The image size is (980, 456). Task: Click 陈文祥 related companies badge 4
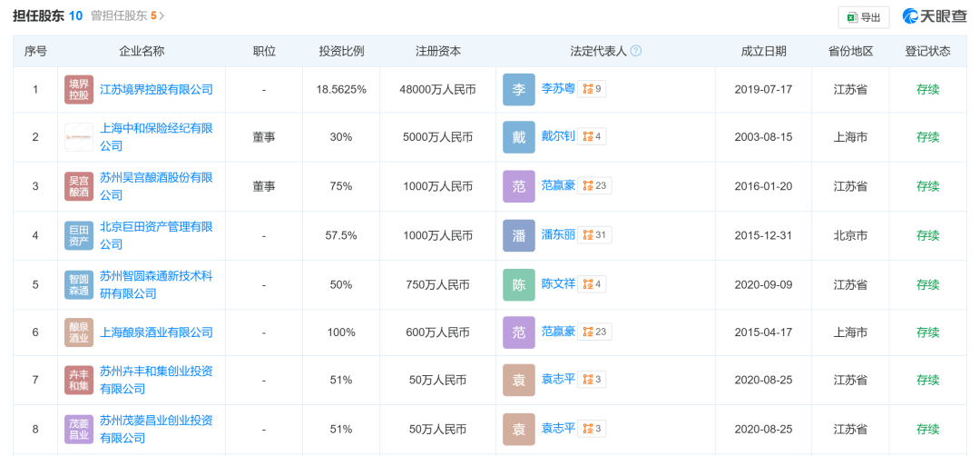[592, 284]
